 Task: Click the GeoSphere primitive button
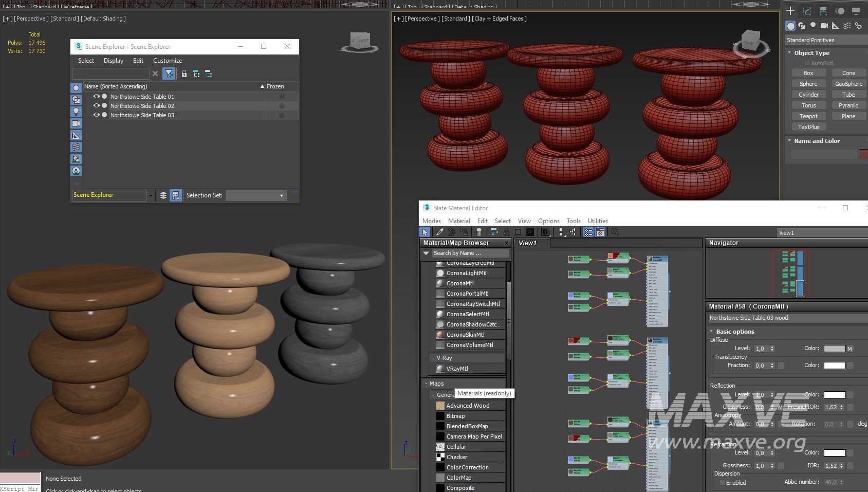click(848, 84)
